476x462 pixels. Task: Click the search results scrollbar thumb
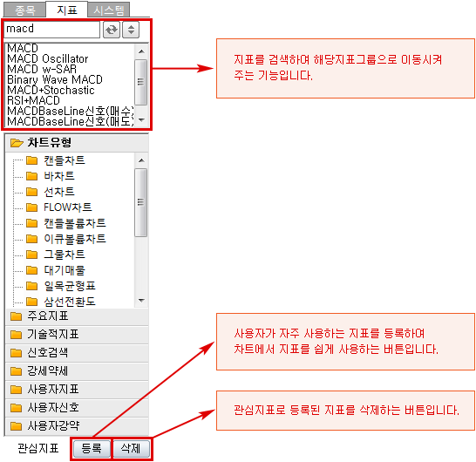coord(141,82)
